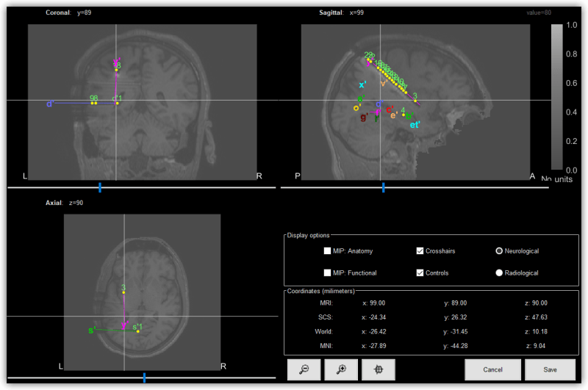The height and width of the screenshot is (390, 588).
Task: Click the MRI y value 89.00
Action: pos(455,303)
